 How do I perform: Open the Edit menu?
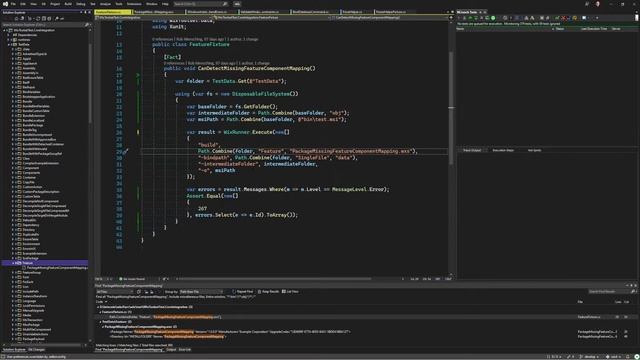(x=23, y=4)
